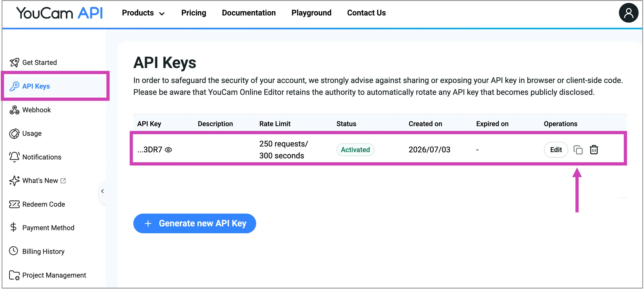Click the created date 2026/07/03
This screenshot has height=289, width=644.
click(429, 150)
